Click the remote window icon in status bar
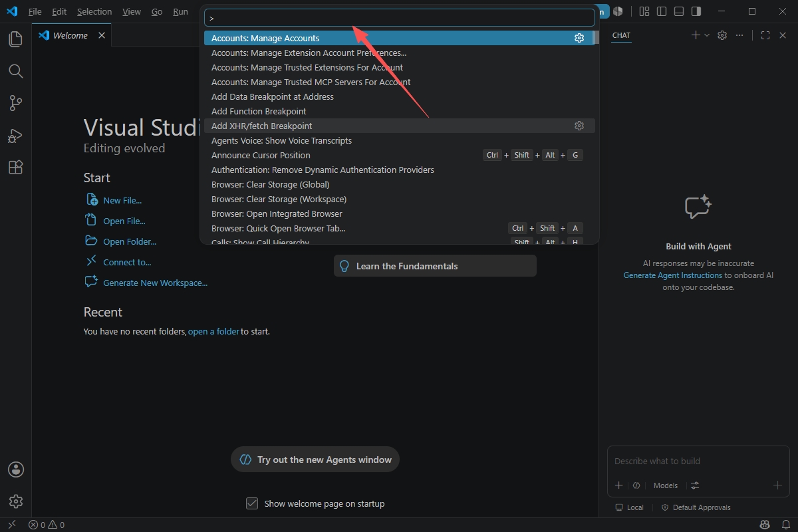This screenshot has width=798, height=532. pyautogui.click(x=11, y=525)
